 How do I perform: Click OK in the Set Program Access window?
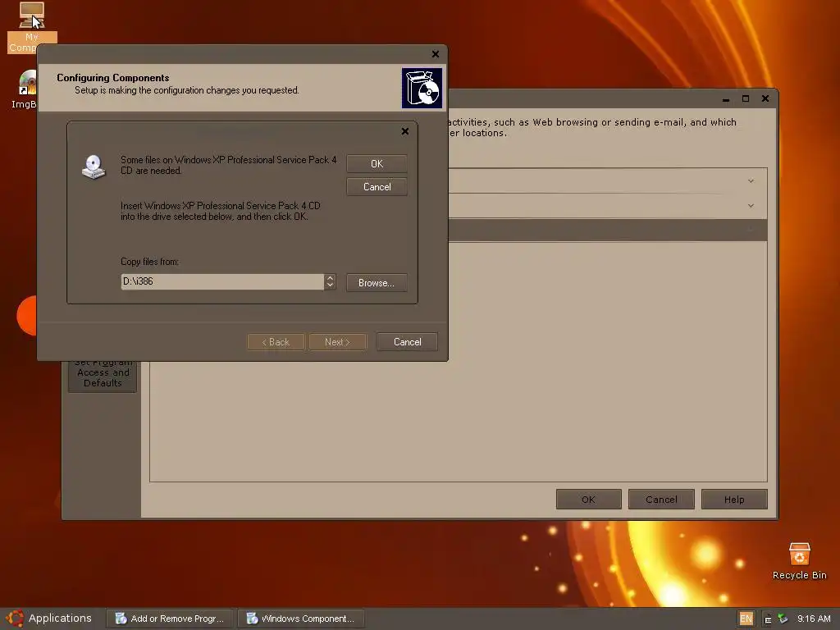coord(589,500)
